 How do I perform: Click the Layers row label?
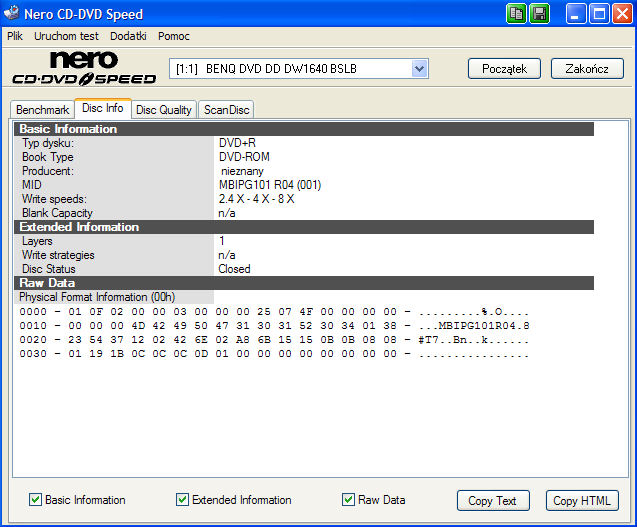(x=37, y=241)
